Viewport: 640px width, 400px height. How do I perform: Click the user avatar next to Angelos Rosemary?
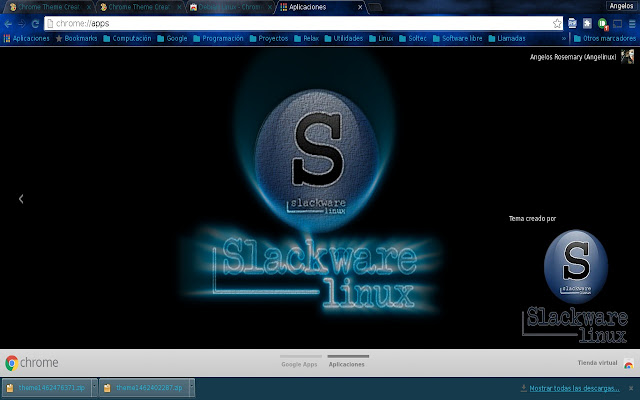coord(627,57)
